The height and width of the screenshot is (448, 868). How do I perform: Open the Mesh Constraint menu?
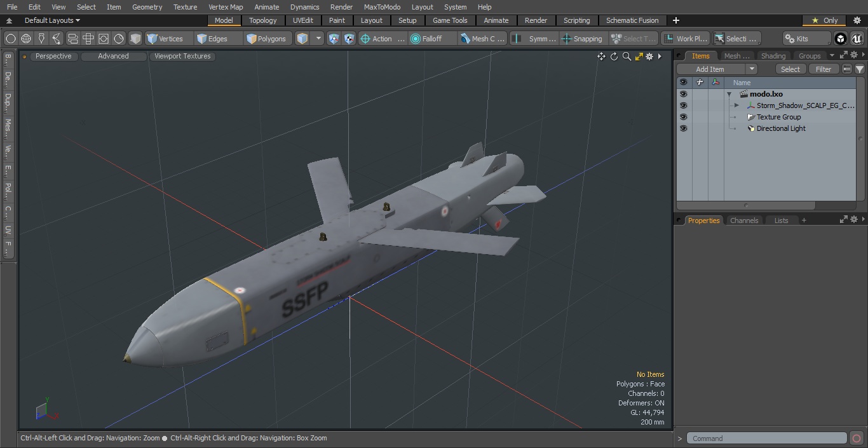coord(482,39)
